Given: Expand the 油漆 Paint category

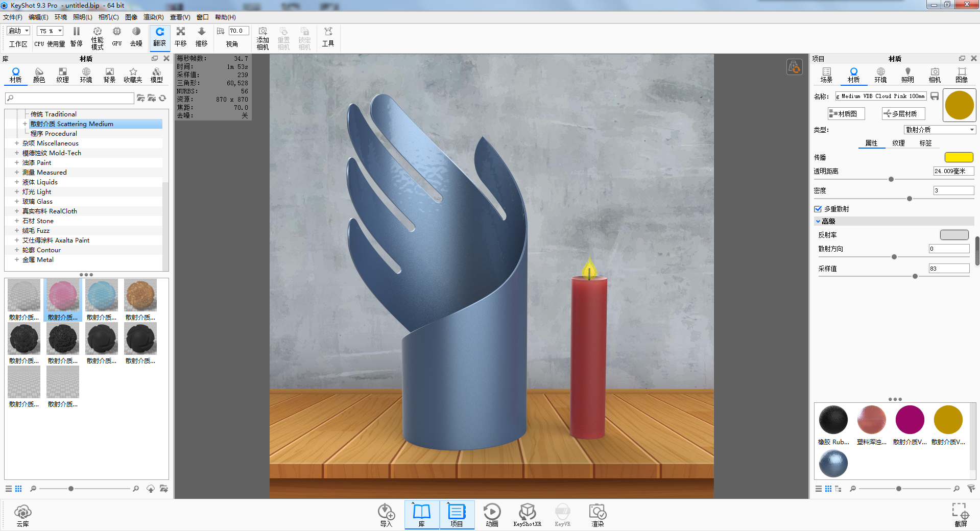Looking at the screenshot, I should point(17,163).
